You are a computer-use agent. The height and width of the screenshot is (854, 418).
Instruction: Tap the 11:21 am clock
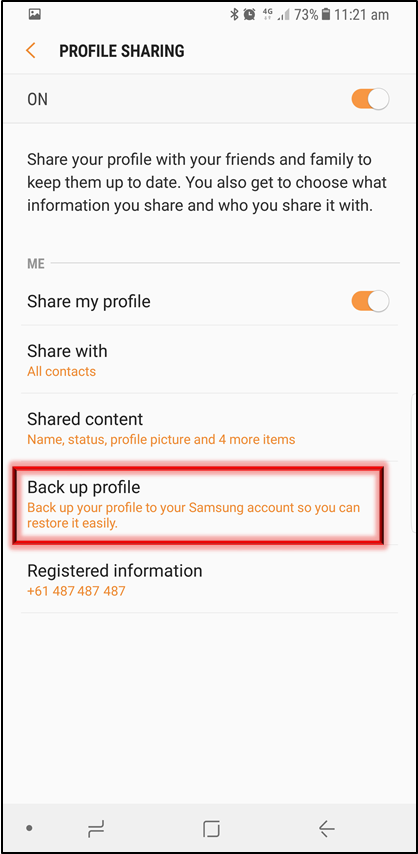361,15
